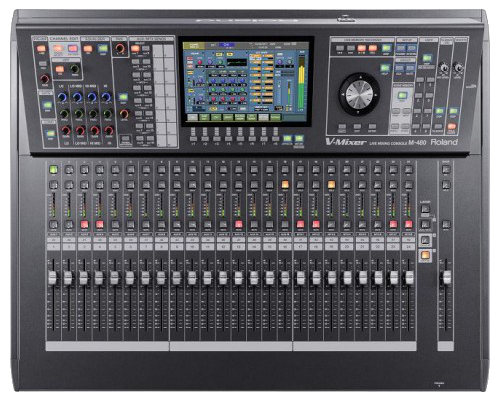Click the red HI band gain knob

[x=109, y=130]
